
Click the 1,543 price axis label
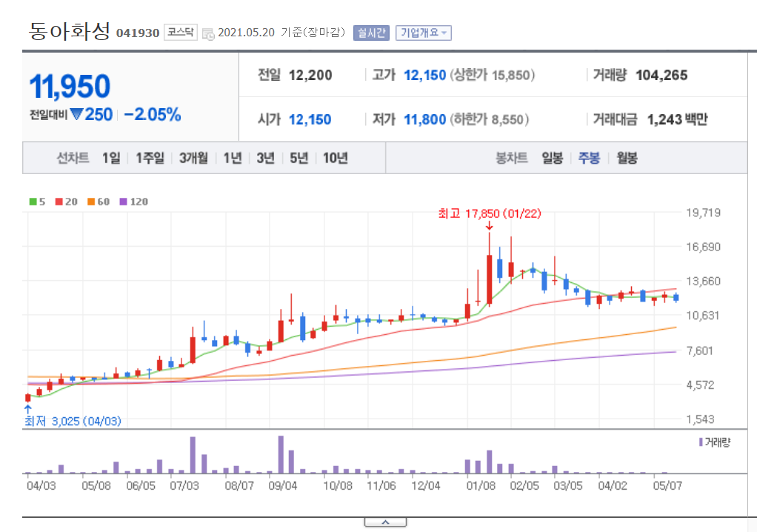pos(700,419)
